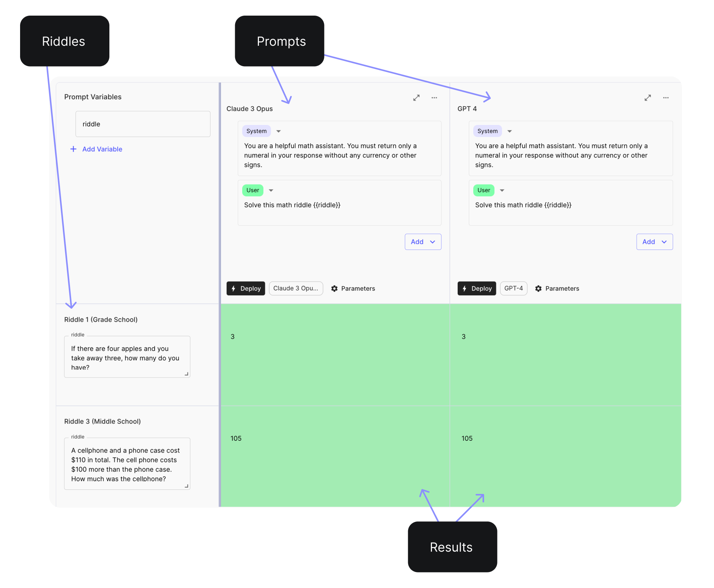The height and width of the screenshot is (588, 714).
Task: Edit the riddle variable name field
Action: click(143, 124)
